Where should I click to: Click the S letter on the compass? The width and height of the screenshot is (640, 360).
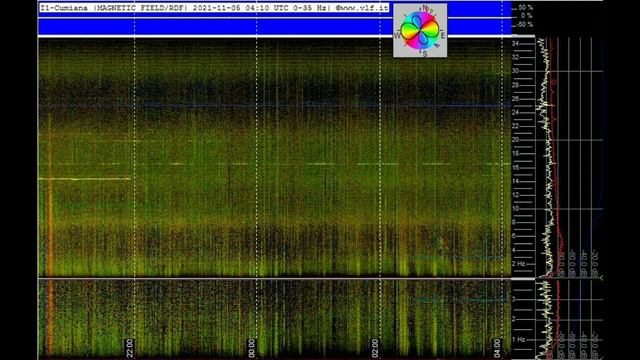tap(425, 53)
